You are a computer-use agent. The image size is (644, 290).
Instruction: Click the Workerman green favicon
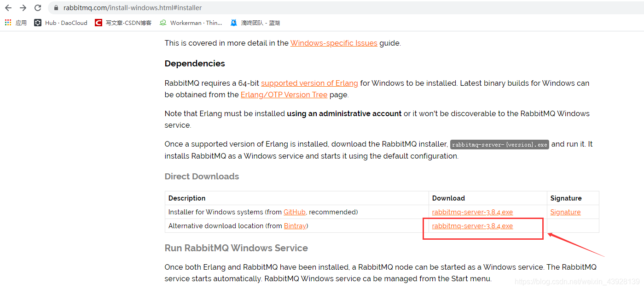pos(162,23)
